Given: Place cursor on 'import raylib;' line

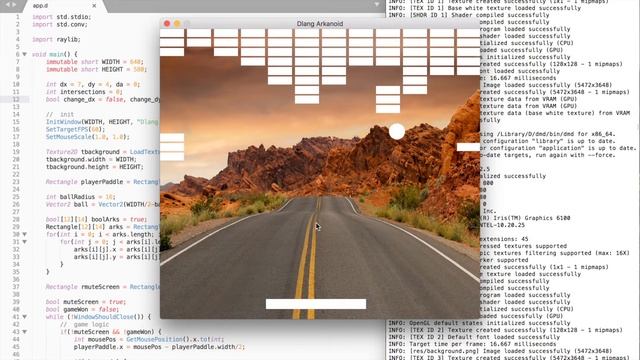Looking at the screenshot, I should click(56, 40).
